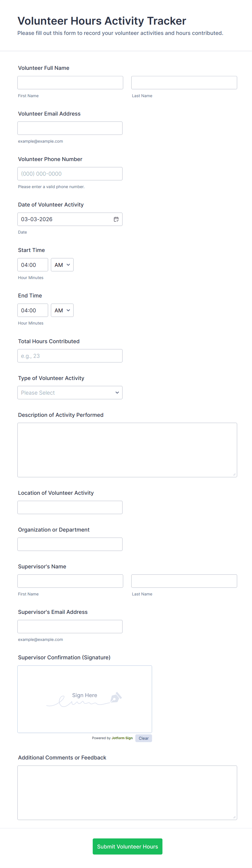Focus the Total Hours Contributed field

pos(70,356)
